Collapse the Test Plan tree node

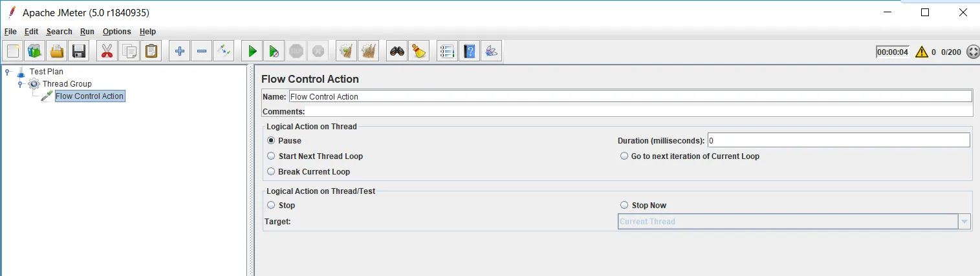click(7, 71)
